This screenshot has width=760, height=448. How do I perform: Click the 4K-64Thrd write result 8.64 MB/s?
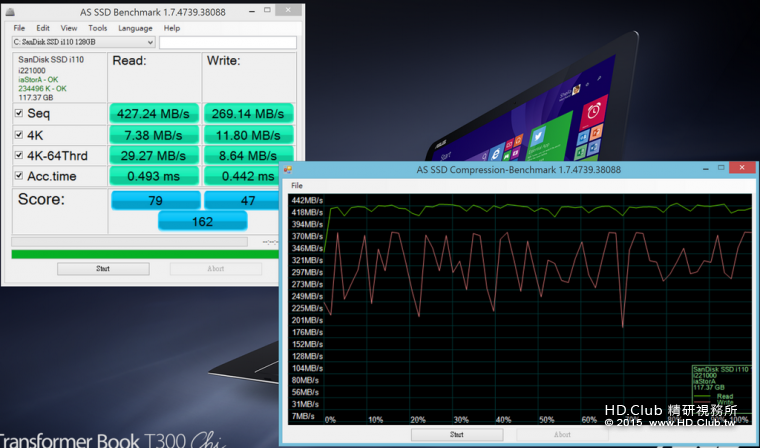tap(248, 156)
